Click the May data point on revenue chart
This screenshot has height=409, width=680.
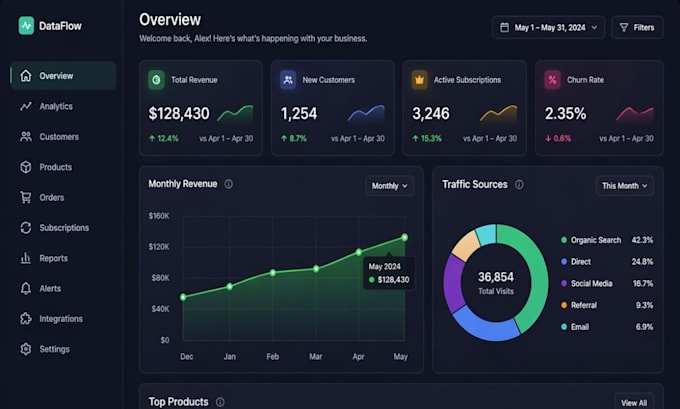point(405,237)
